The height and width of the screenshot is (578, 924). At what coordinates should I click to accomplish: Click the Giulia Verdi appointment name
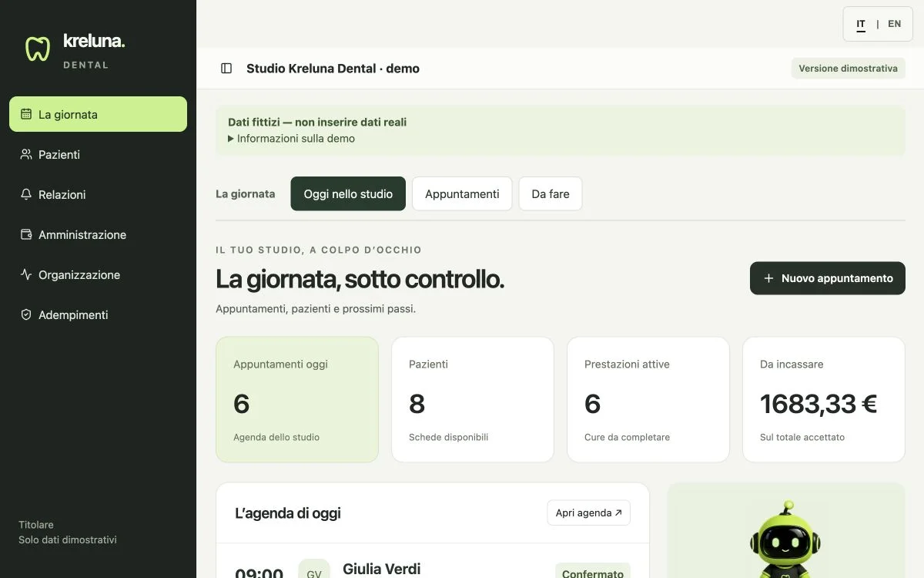point(382,569)
